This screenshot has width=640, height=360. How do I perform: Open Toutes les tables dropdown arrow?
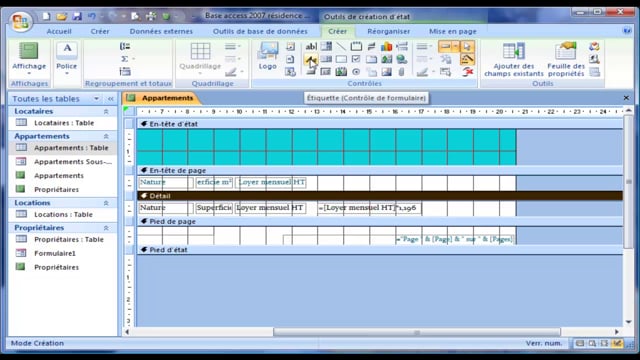coord(96,99)
